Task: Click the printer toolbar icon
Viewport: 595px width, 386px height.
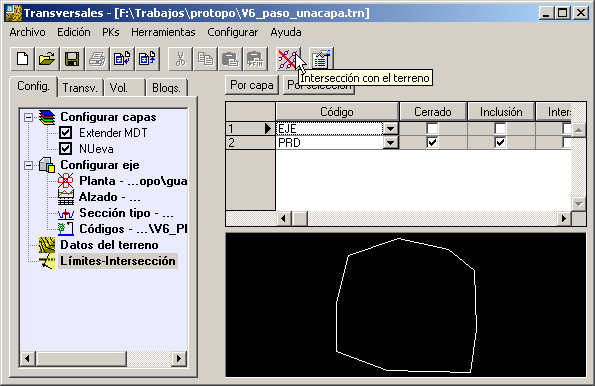Action: tap(97, 59)
